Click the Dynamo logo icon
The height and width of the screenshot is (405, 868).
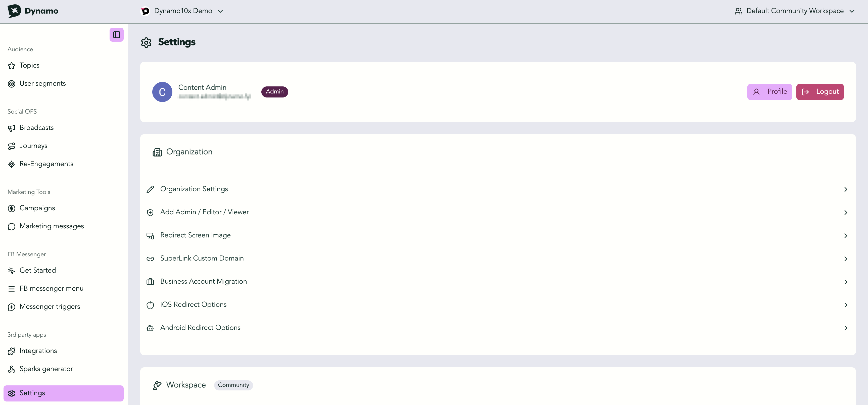(14, 11)
